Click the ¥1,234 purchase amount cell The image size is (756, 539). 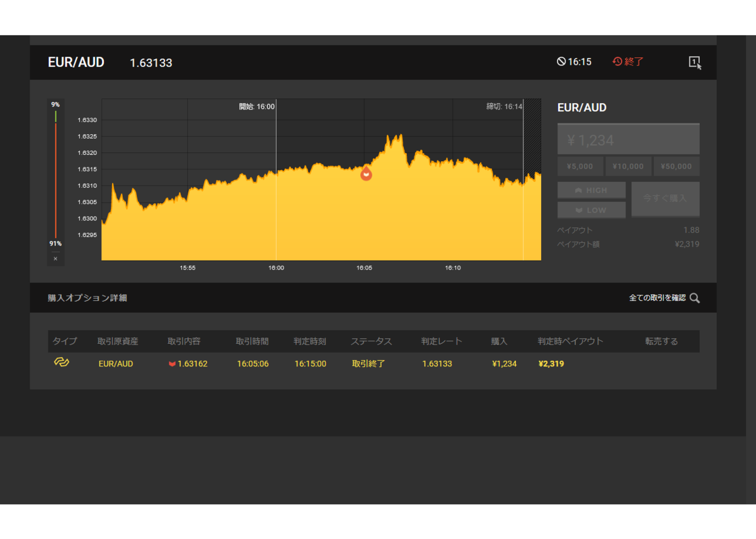point(505,364)
